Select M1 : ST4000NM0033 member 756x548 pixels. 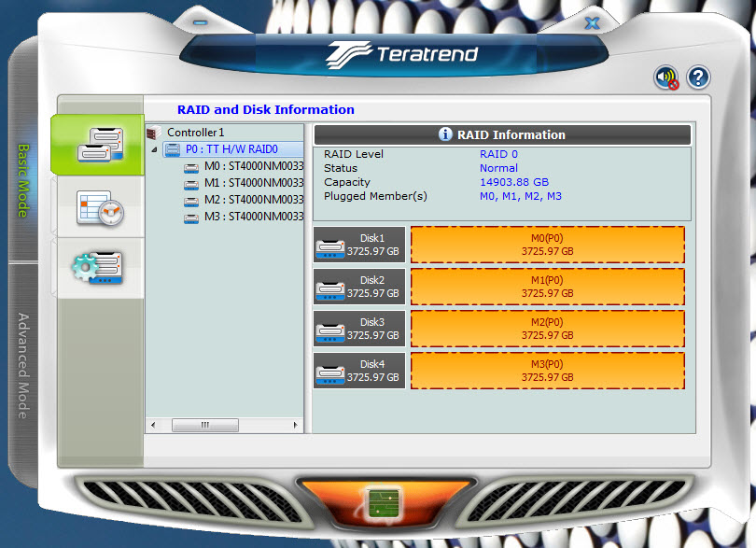[x=254, y=183]
